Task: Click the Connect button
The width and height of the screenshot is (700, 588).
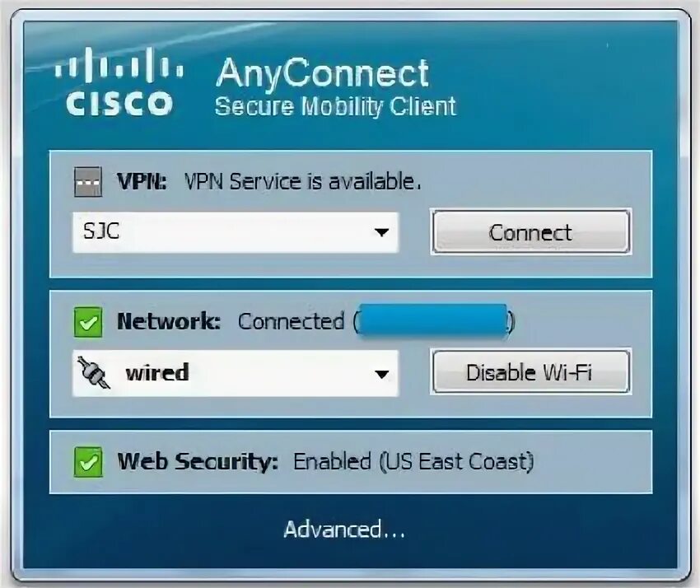Action: pyautogui.click(x=531, y=232)
